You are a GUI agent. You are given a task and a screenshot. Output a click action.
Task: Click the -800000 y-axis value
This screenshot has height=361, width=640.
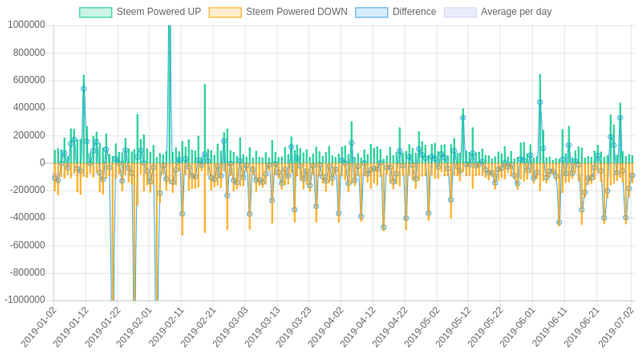[x=27, y=273]
